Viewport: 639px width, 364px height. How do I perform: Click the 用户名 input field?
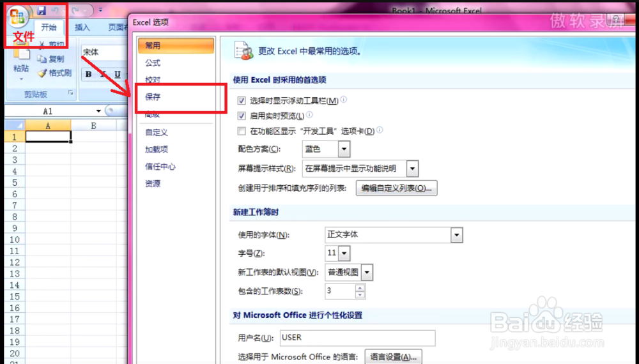357,338
